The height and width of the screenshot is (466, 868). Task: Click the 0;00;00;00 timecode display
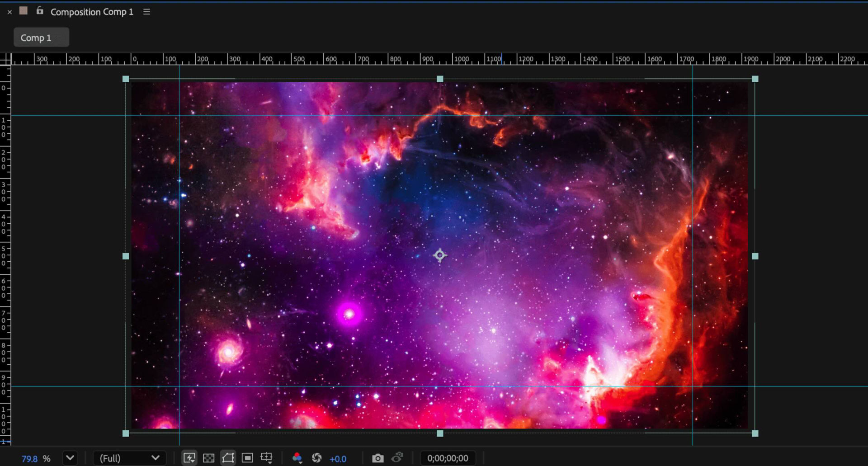(448, 458)
